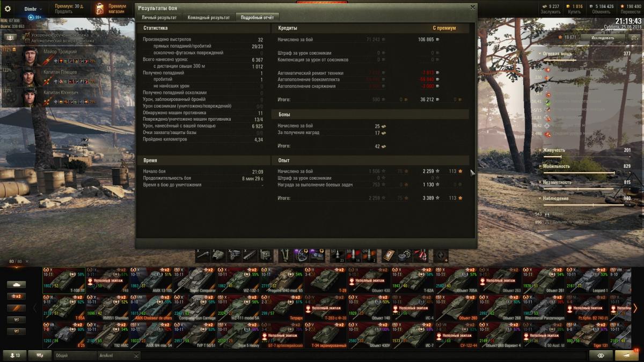644x362 pixels.
Task: Open the settings gear menu
Action: tap(8, 9)
